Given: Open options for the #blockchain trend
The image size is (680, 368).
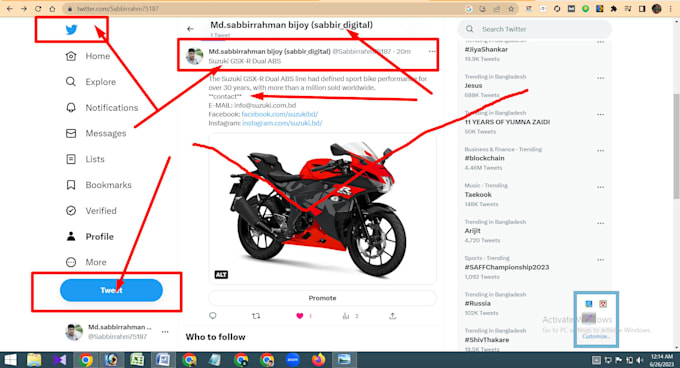Looking at the screenshot, I should (x=600, y=150).
